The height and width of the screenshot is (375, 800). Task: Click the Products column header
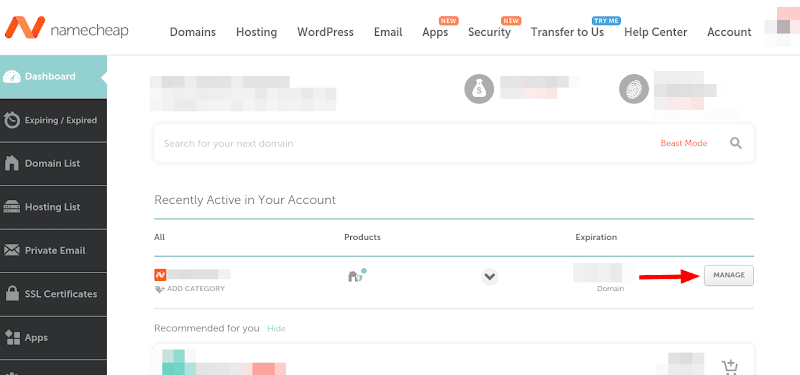tap(362, 237)
